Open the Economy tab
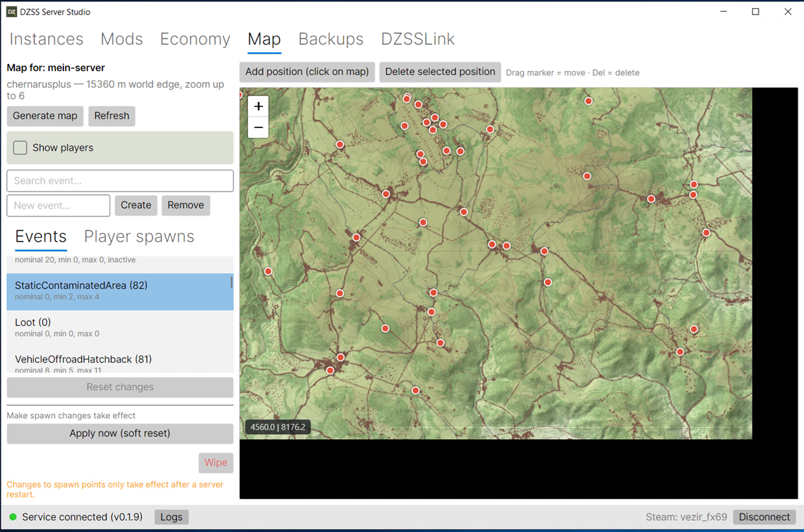This screenshot has height=532, width=804. tap(195, 39)
